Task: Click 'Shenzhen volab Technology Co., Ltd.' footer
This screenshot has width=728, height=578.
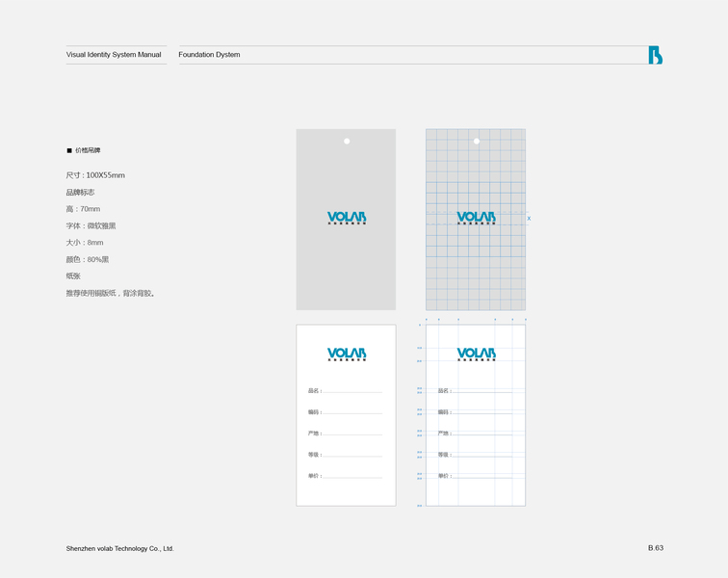Action: click(x=119, y=549)
